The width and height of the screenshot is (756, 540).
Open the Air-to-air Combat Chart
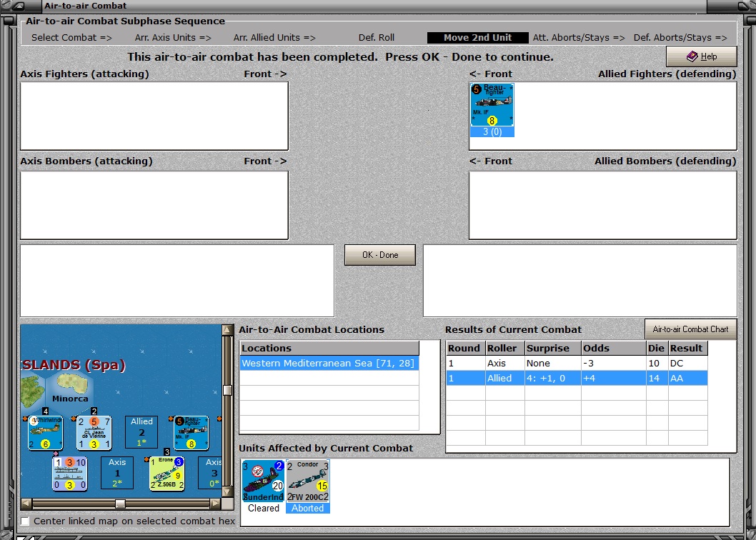pyautogui.click(x=690, y=329)
